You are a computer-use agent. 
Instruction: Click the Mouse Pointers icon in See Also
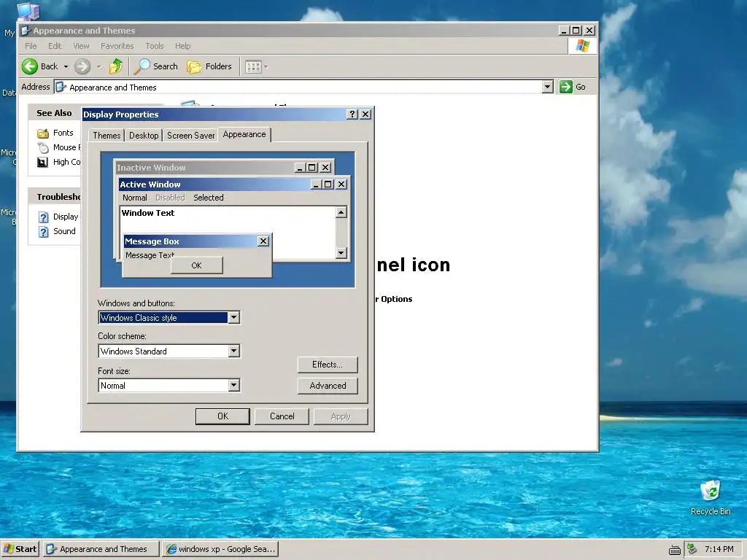43,147
